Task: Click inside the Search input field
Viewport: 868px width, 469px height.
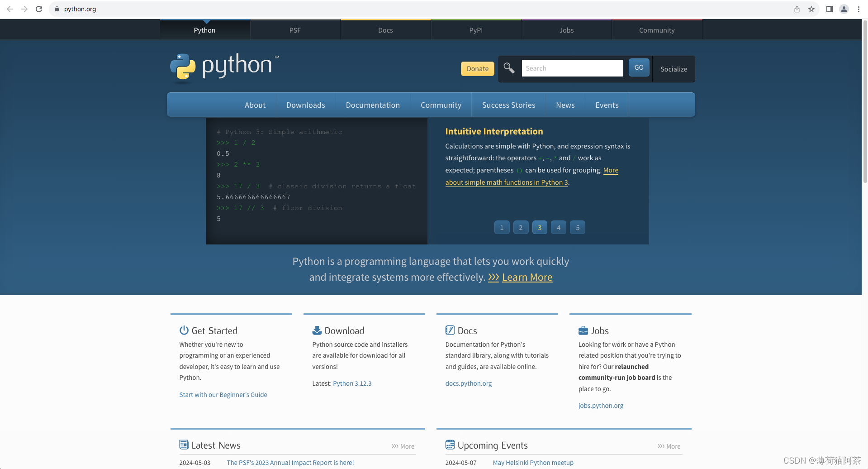Action: [x=572, y=68]
